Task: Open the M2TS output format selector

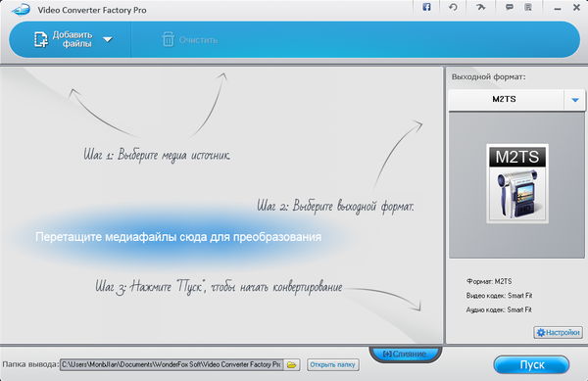Action: (516, 99)
